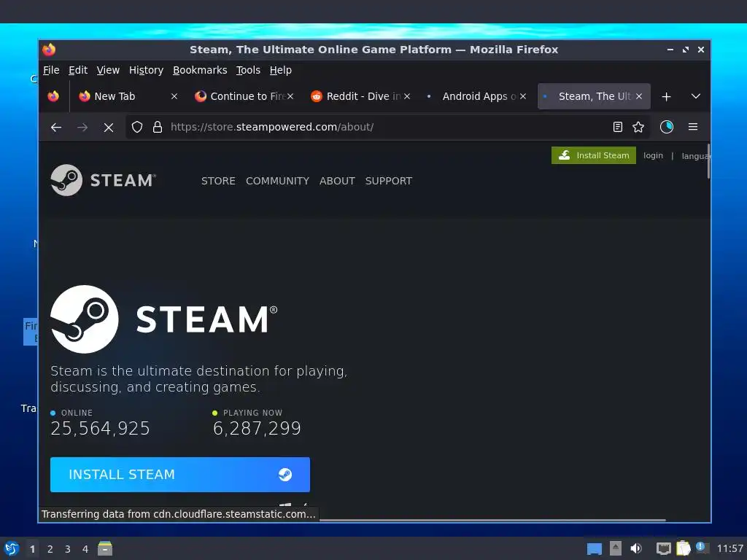Go to the SUPPORT section

pos(388,181)
